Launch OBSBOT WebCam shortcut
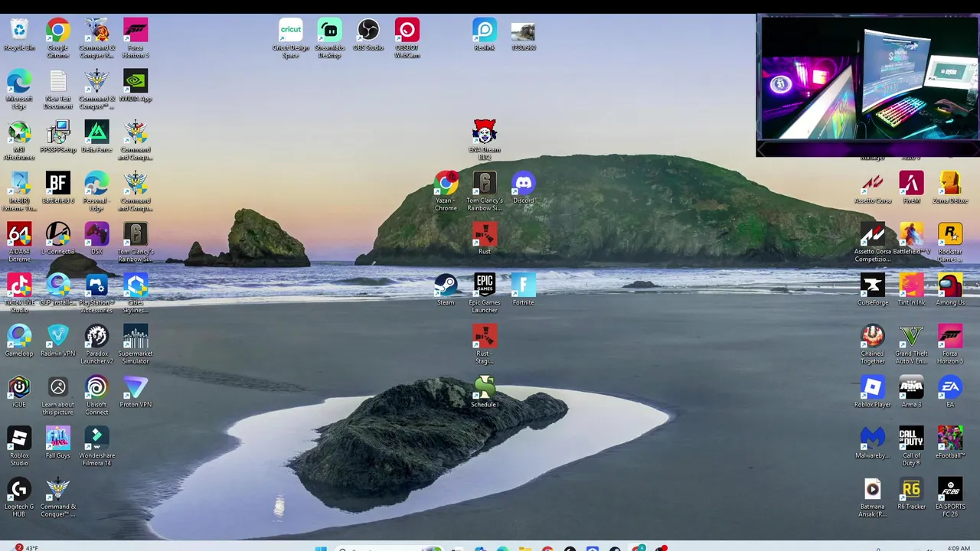Viewport: 980px width, 551px height. [407, 38]
